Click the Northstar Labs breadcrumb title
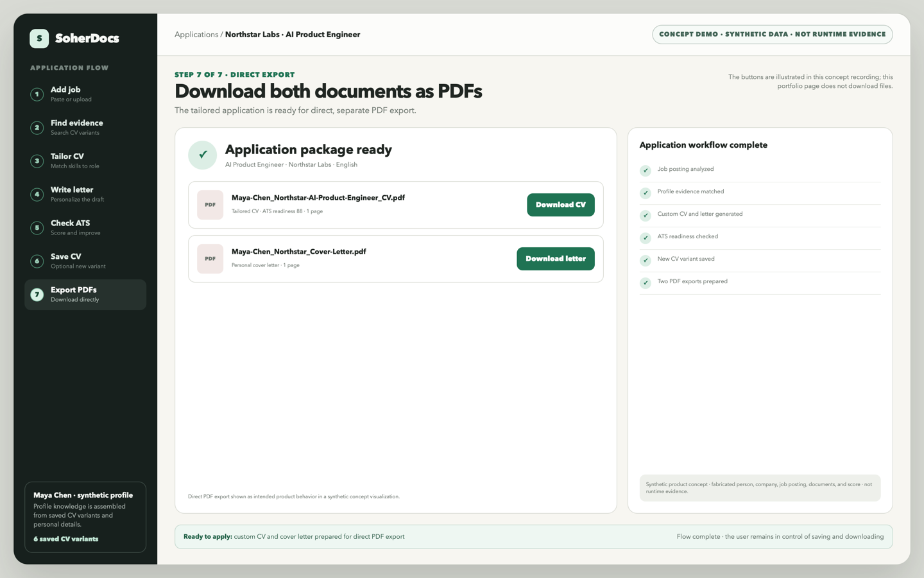 tap(293, 35)
